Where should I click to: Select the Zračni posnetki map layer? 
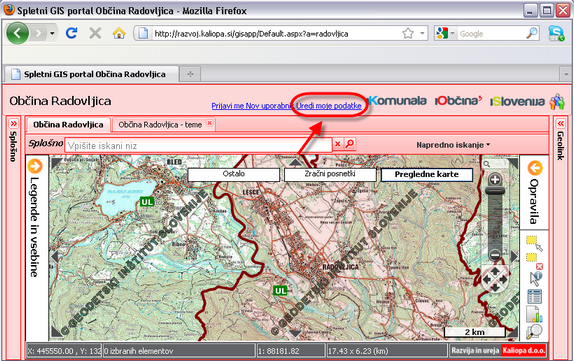tap(330, 174)
